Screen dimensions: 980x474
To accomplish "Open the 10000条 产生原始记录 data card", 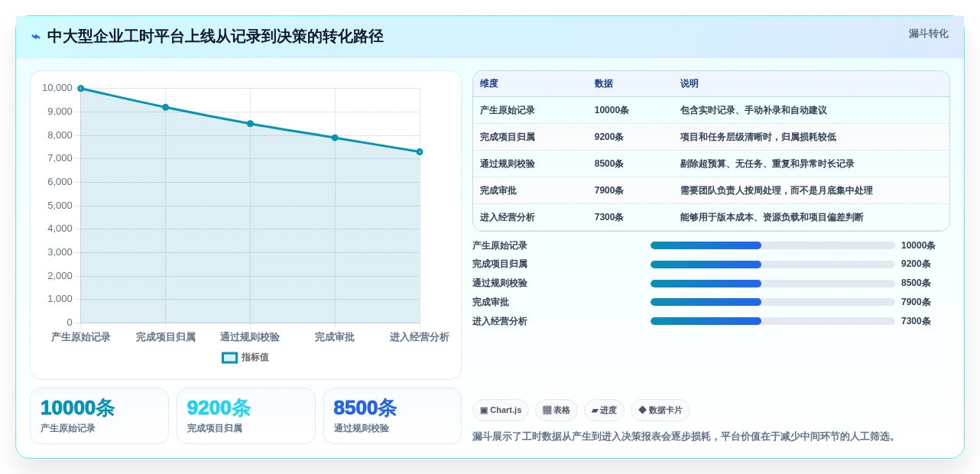I will [99, 416].
